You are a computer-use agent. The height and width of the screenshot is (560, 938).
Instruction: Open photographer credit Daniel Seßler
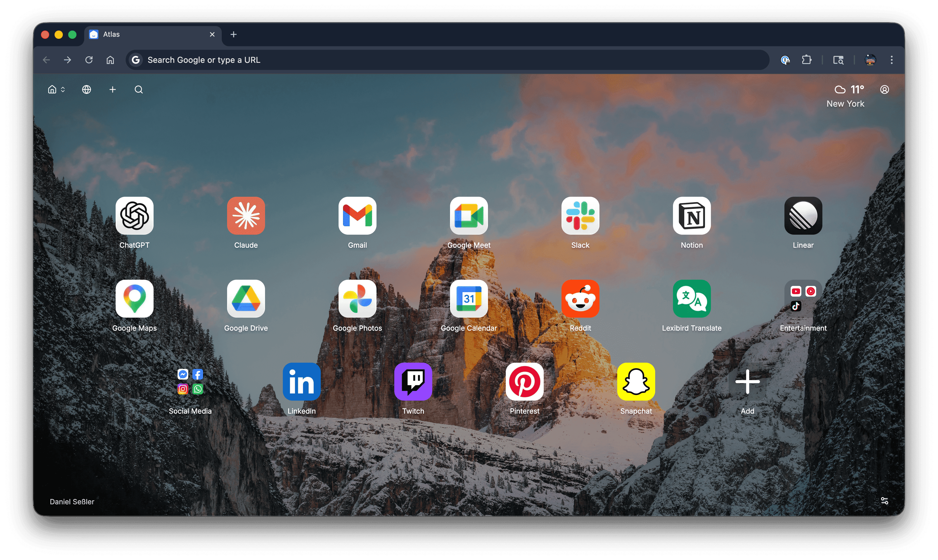click(72, 502)
